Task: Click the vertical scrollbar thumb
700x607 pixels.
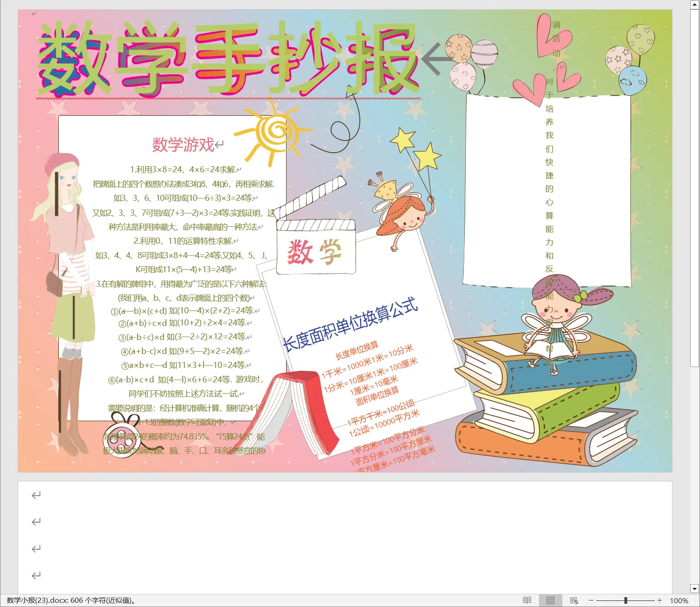Action: 694,187
